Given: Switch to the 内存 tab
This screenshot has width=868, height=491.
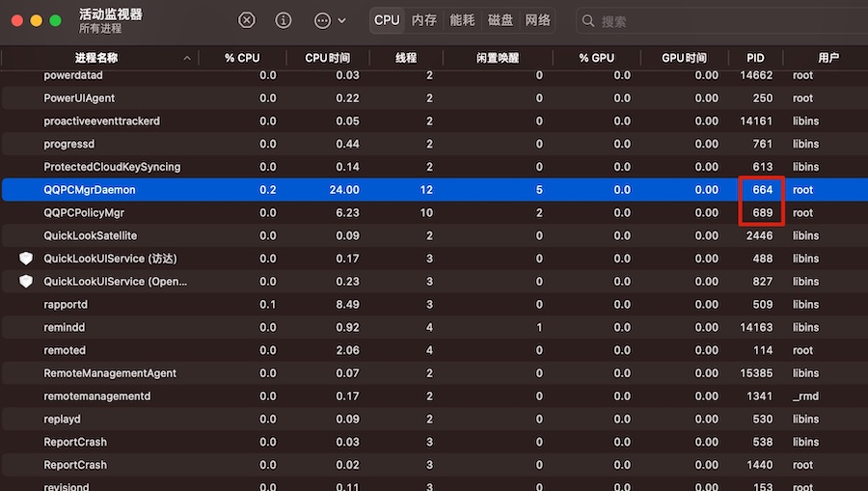Looking at the screenshot, I should pos(423,20).
